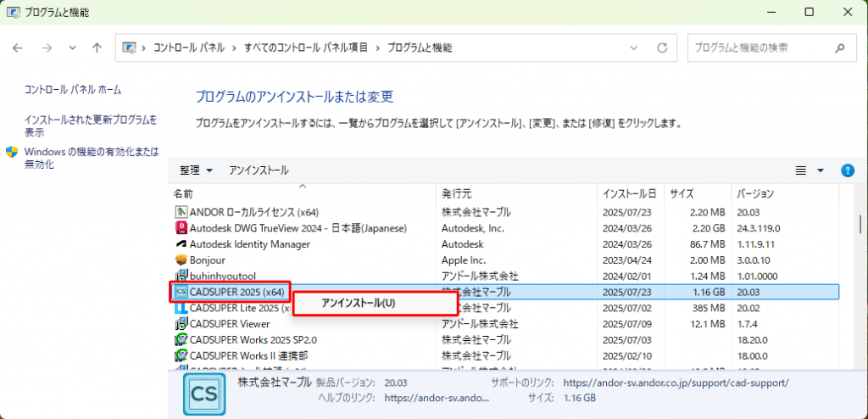868x419 pixels.
Task: Click the 1.01.0000 version cell
Action: coord(757,276)
